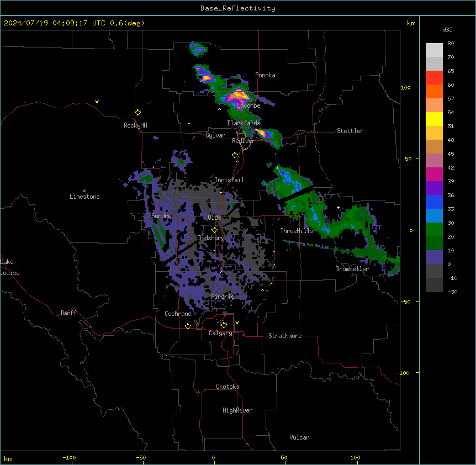Click the 0 tick label on the bottom axis
This screenshot has width=476, height=465.
tap(213, 457)
